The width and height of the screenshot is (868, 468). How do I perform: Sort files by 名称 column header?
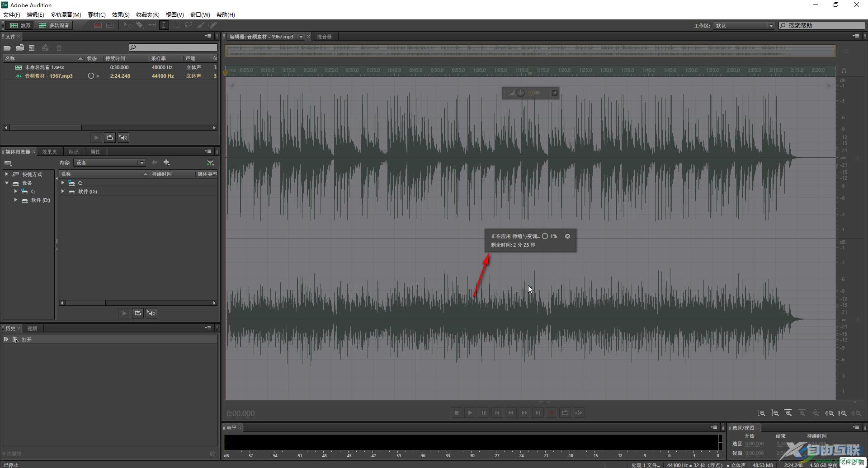[43, 58]
